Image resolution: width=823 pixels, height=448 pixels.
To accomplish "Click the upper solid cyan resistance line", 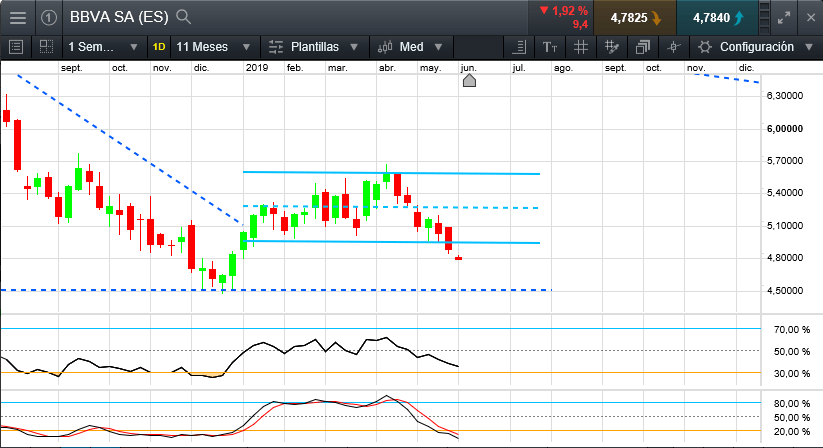I will pos(391,173).
